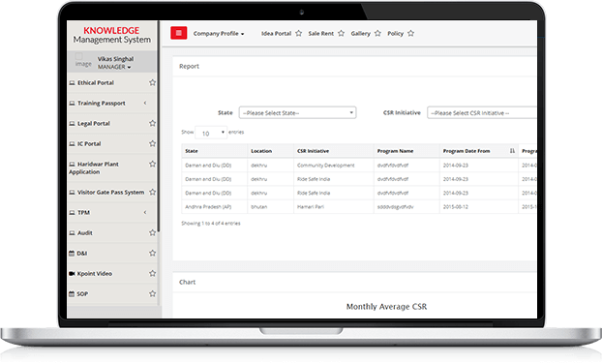Click the red hamburger menu button
The height and width of the screenshot is (364, 602).
(x=178, y=33)
